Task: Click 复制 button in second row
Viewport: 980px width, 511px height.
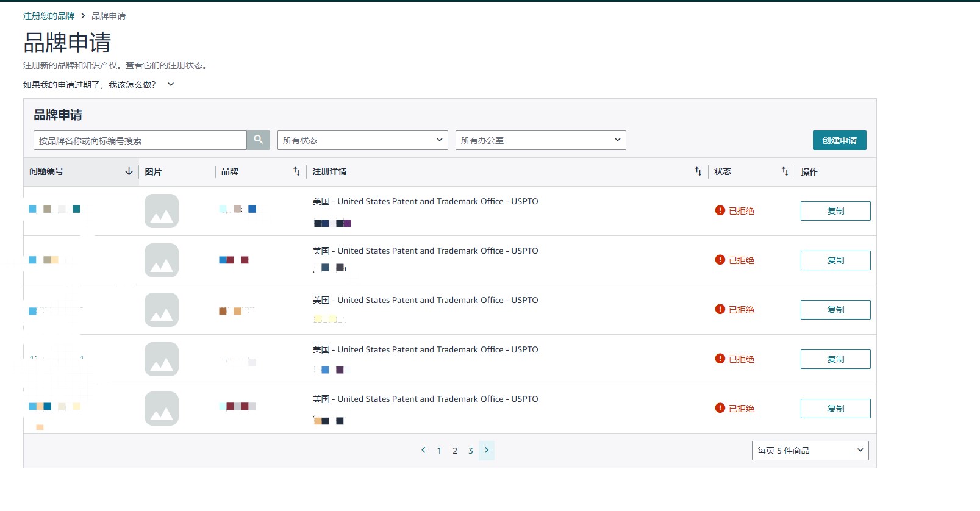Action: (x=835, y=260)
